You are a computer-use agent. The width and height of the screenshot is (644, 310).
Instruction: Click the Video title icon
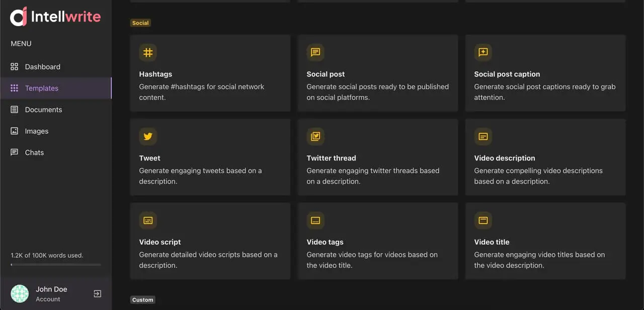[483, 220]
